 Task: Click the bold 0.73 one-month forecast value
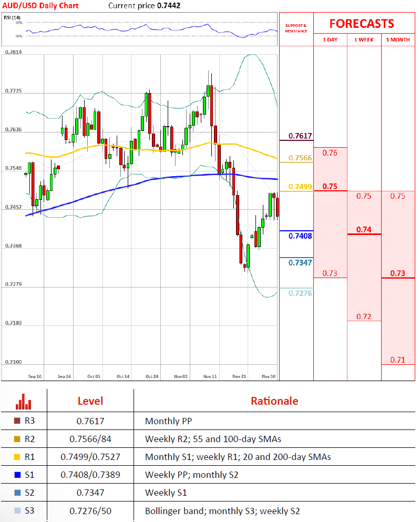[398, 273]
